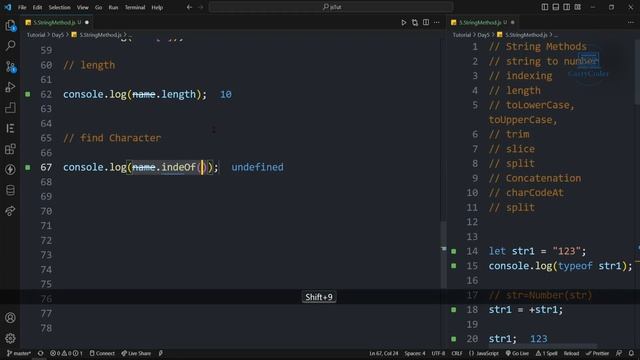640x360 pixels.
Task: Click Ln 67, Col 24 position
Action: click(384, 353)
